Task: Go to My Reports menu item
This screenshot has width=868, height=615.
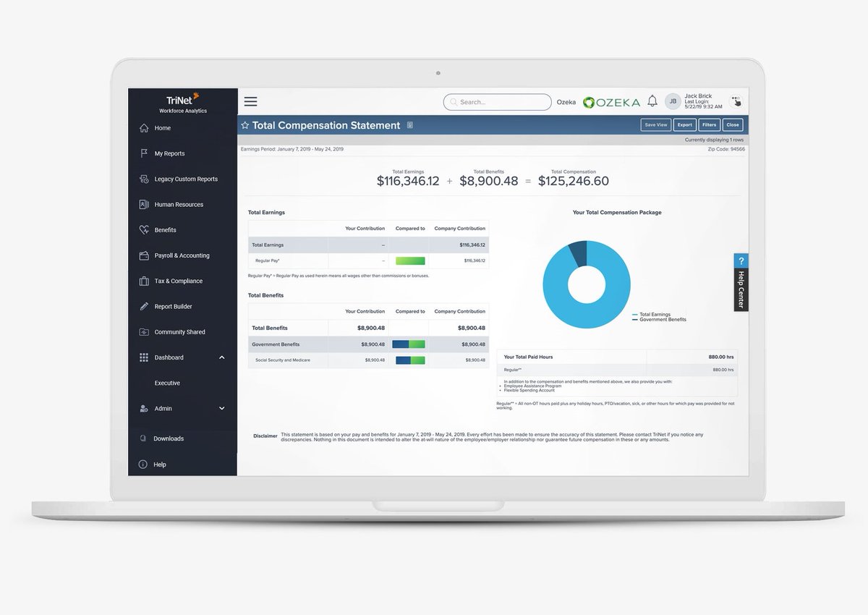Action: 169,153
